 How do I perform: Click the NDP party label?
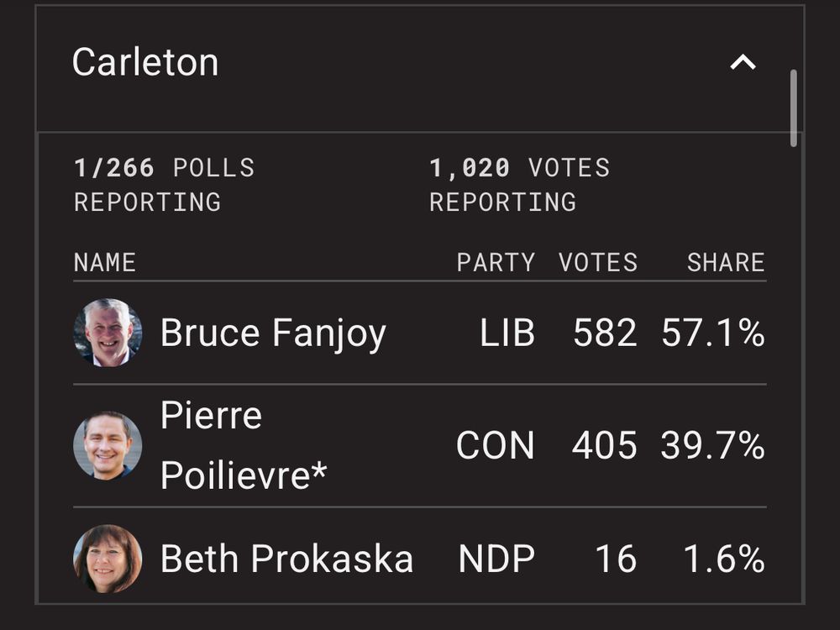pos(496,559)
